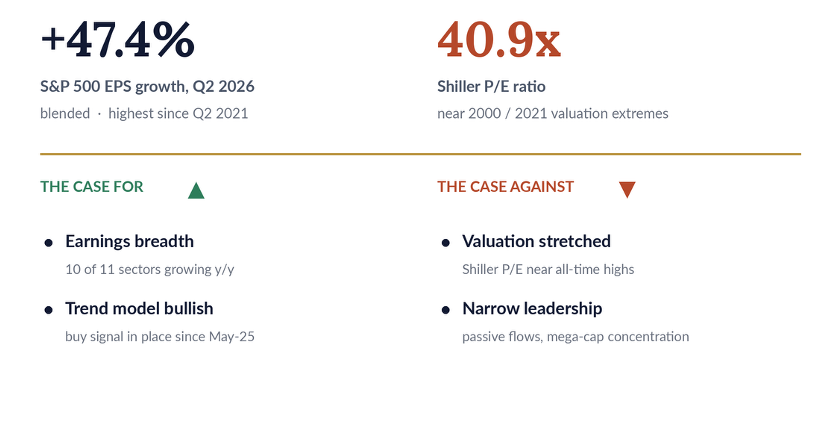The width and height of the screenshot is (840, 448).
Task: Click 'near 2000 / 2021 valuation extremes' text
Action: pyautogui.click(x=553, y=114)
